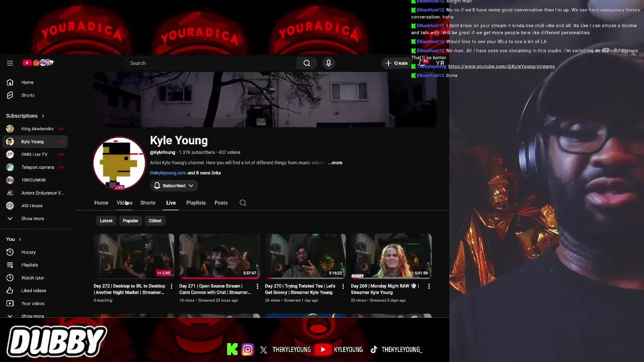This screenshot has width=644, height=362.
Task: Open Day 272 live stream thumbnail
Action: click(134, 256)
